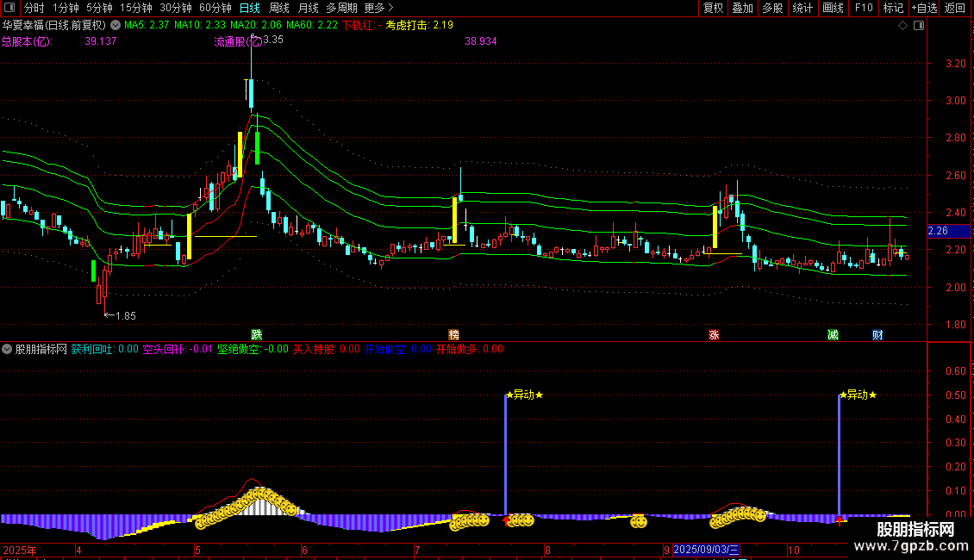Click the 复权 button

coord(713,8)
